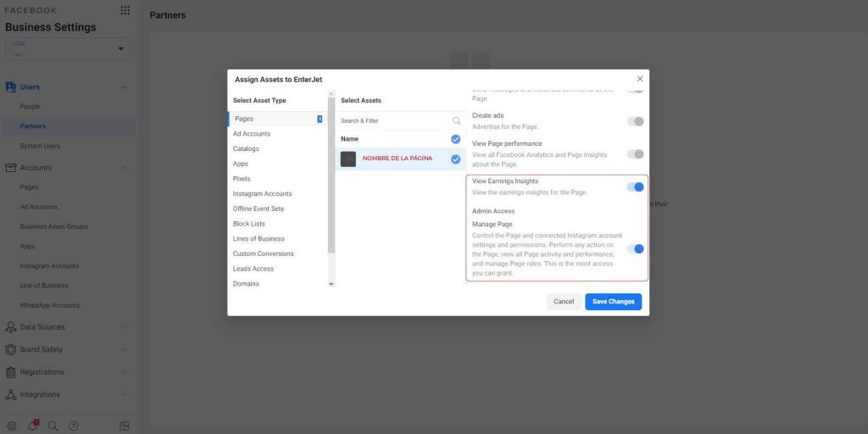Enable the Create ads toggle

635,121
